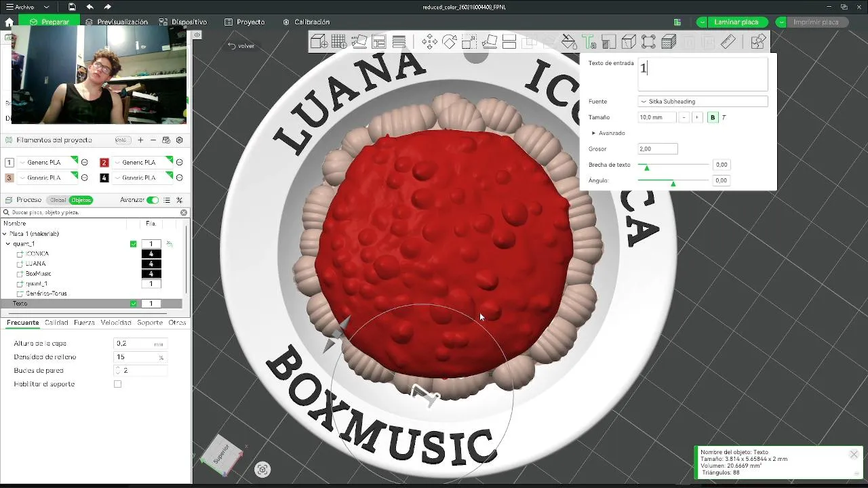868x488 pixels.
Task: Select the Cut tool
Action: click(x=509, y=42)
